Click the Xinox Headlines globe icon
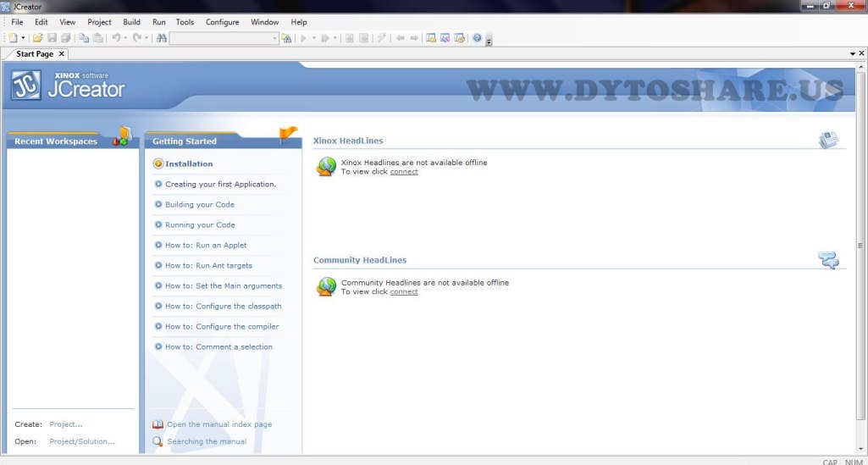 (327, 166)
